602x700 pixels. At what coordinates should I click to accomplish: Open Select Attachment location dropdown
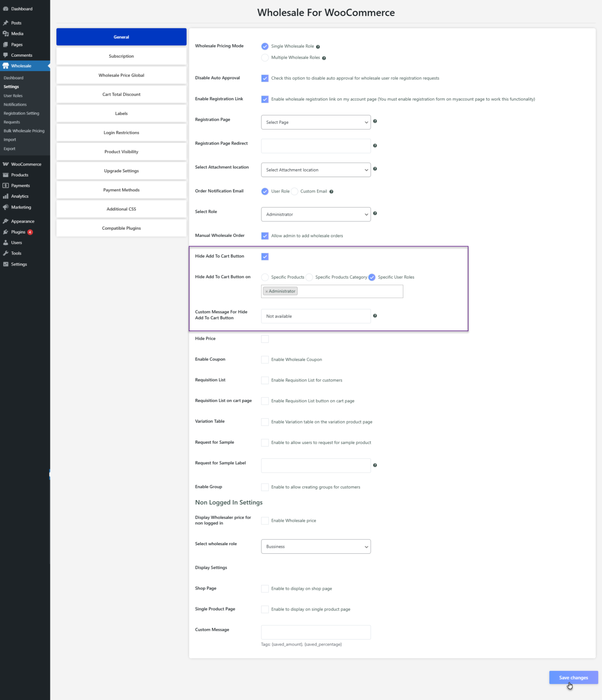[316, 170]
